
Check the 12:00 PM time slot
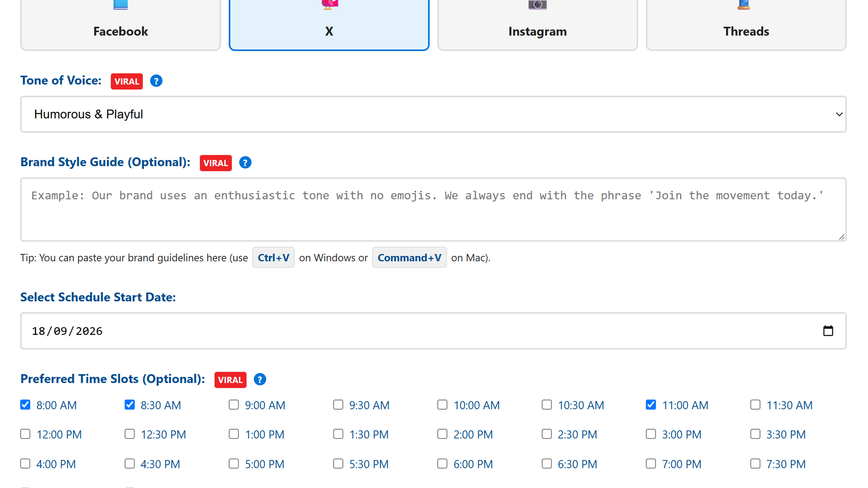click(x=25, y=434)
